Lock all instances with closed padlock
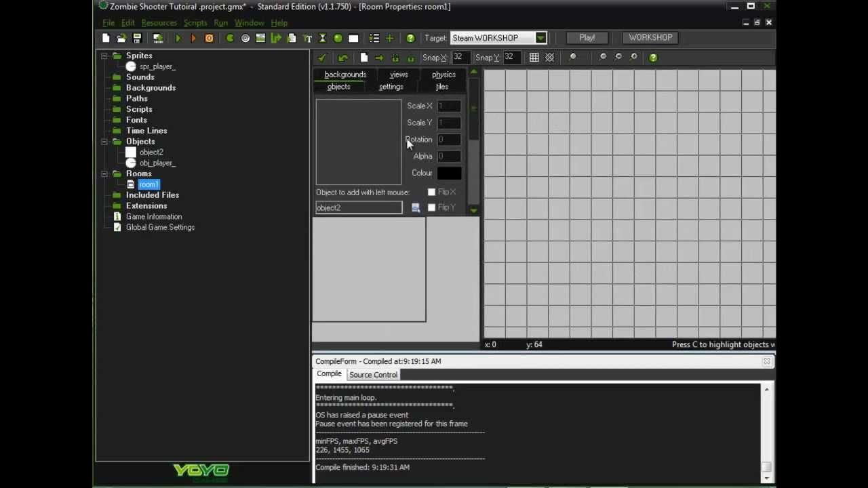868x488 pixels. coord(395,58)
